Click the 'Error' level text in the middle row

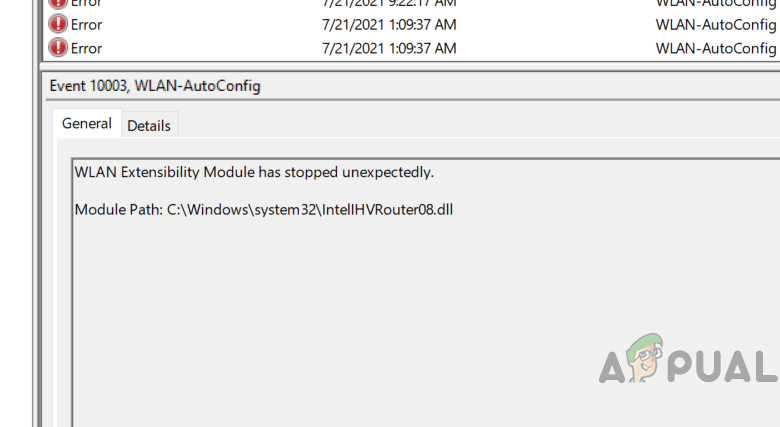click(x=87, y=24)
